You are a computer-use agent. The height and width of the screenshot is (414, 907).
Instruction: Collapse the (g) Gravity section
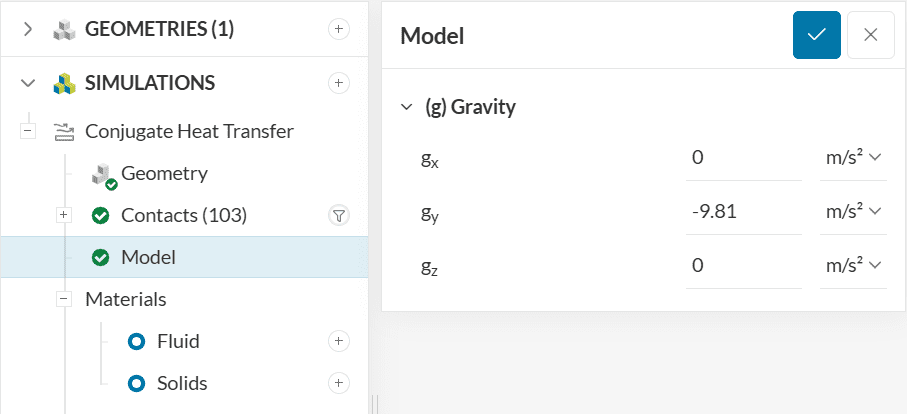pyautogui.click(x=406, y=107)
